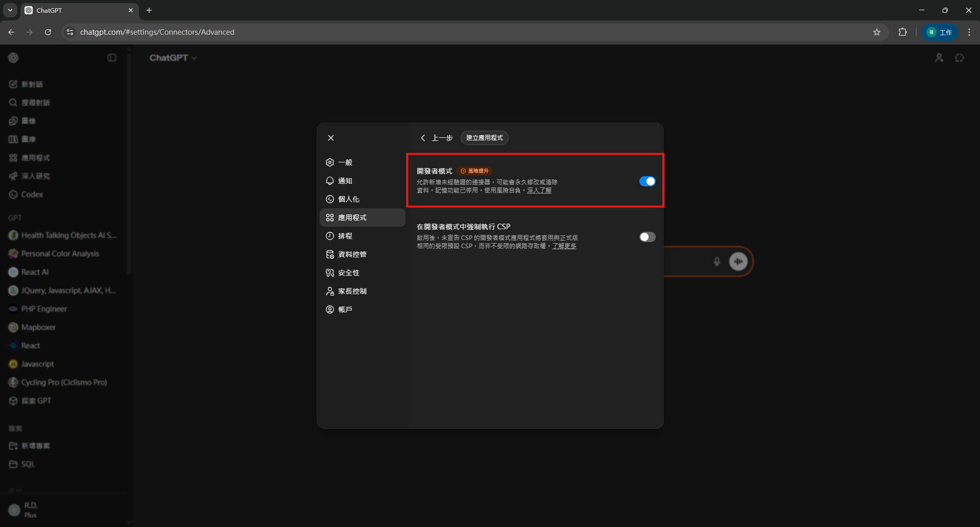Open the Chrome three-dot menu

tap(969, 32)
